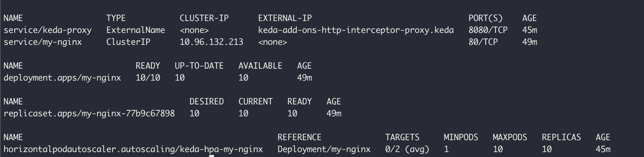Click the UP-TO-DATE column header
Viewport: 644px width, 157px height.
click(199, 66)
